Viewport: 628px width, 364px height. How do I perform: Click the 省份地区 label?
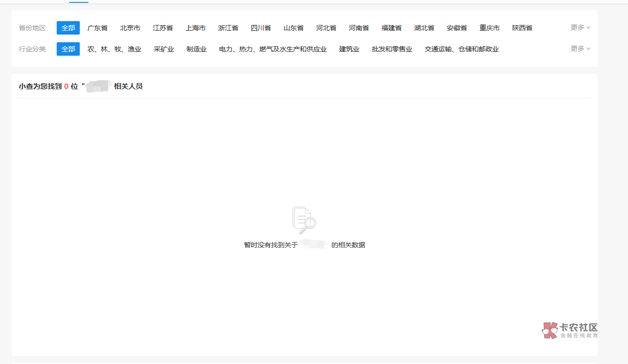click(32, 28)
